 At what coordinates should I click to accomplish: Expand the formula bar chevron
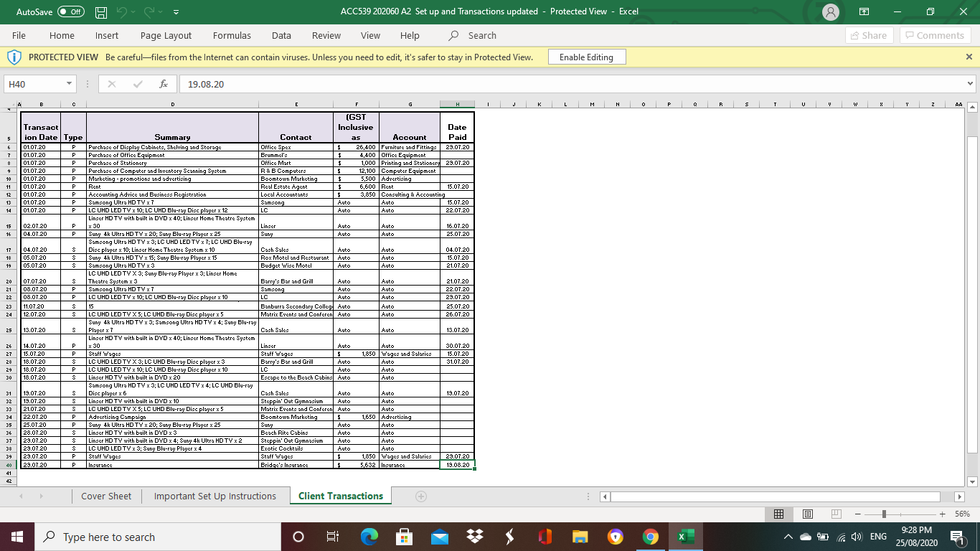coord(971,84)
